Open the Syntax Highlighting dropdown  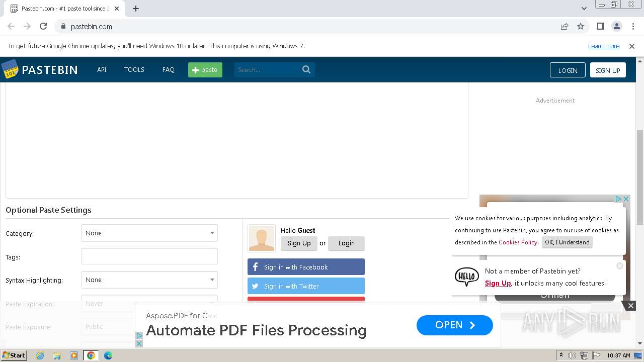[149, 280]
